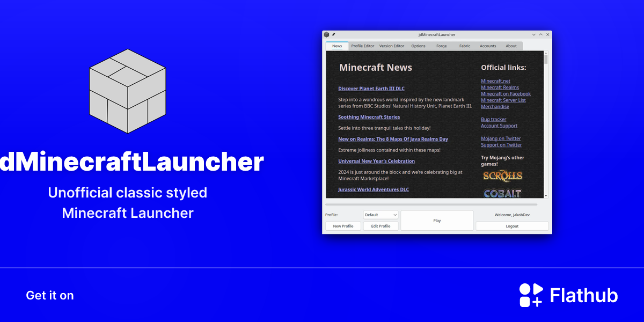Open the Profile Editor tab
The height and width of the screenshot is (322, 644).
tap(363, 46)
